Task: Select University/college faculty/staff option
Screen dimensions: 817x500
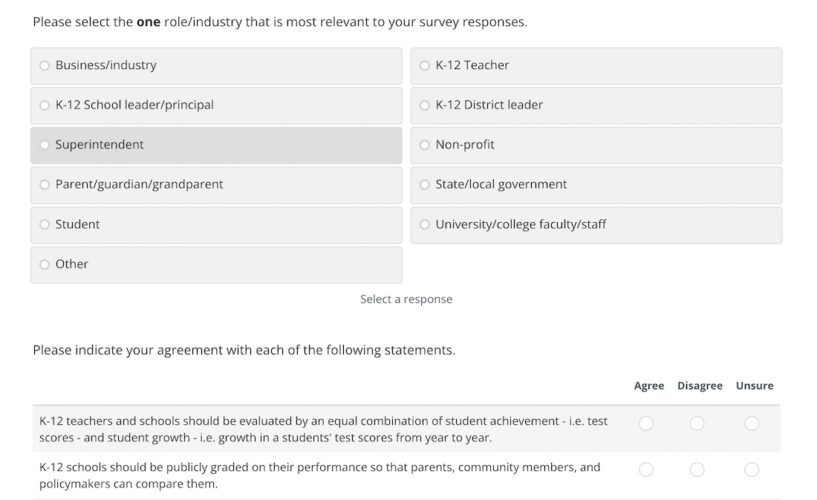Action: click(424, 225)
